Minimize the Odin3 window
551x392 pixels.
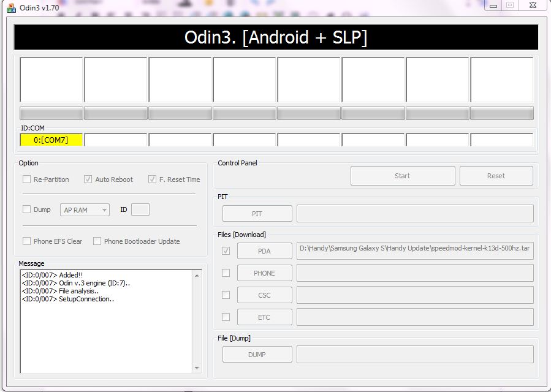[493, 6]
